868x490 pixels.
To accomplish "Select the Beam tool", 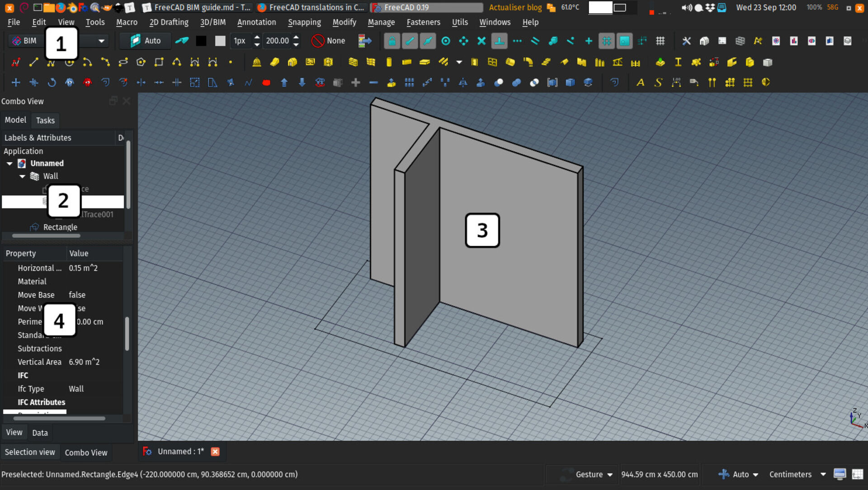I will pos(407,62).
